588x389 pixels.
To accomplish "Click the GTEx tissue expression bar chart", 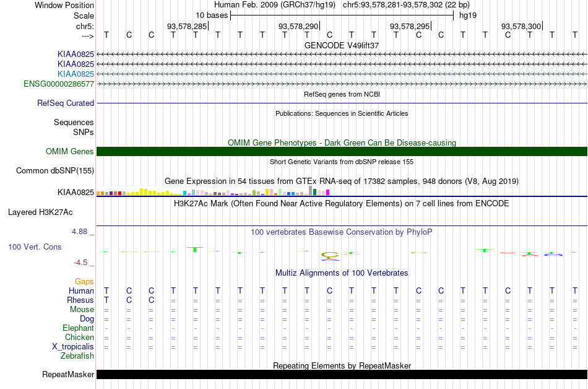I will 213,191.
